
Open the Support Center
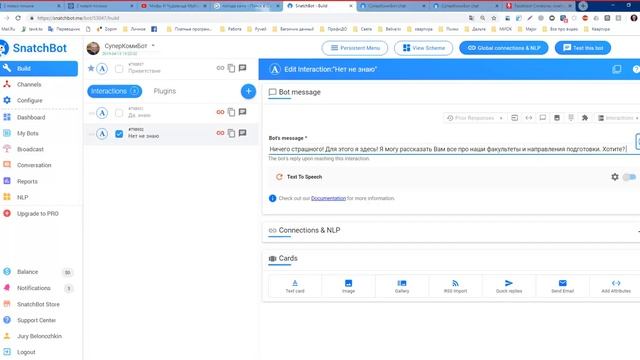click(36, 320)
